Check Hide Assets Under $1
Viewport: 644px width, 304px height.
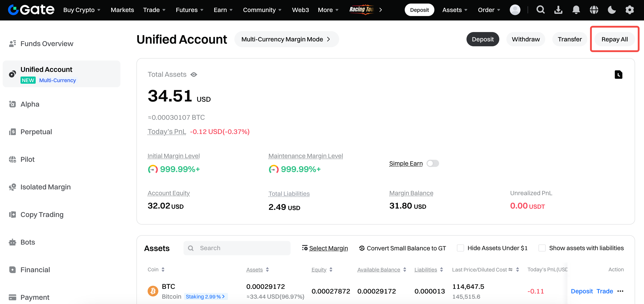click(460, 248)
